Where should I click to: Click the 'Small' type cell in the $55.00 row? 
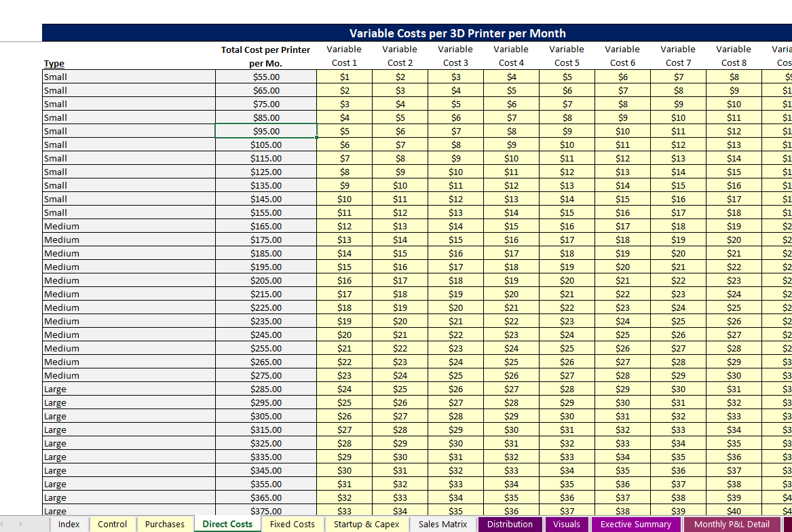[129, 77]
